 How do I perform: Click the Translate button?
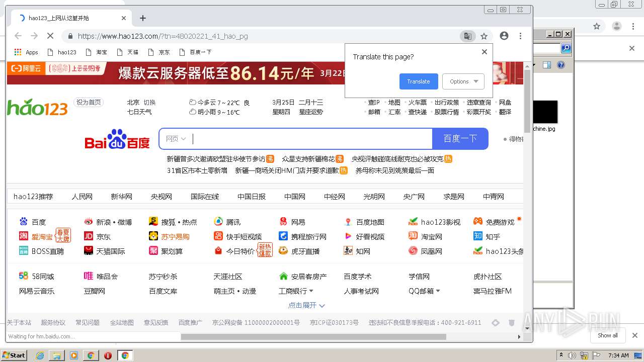(x=419, y=81)
